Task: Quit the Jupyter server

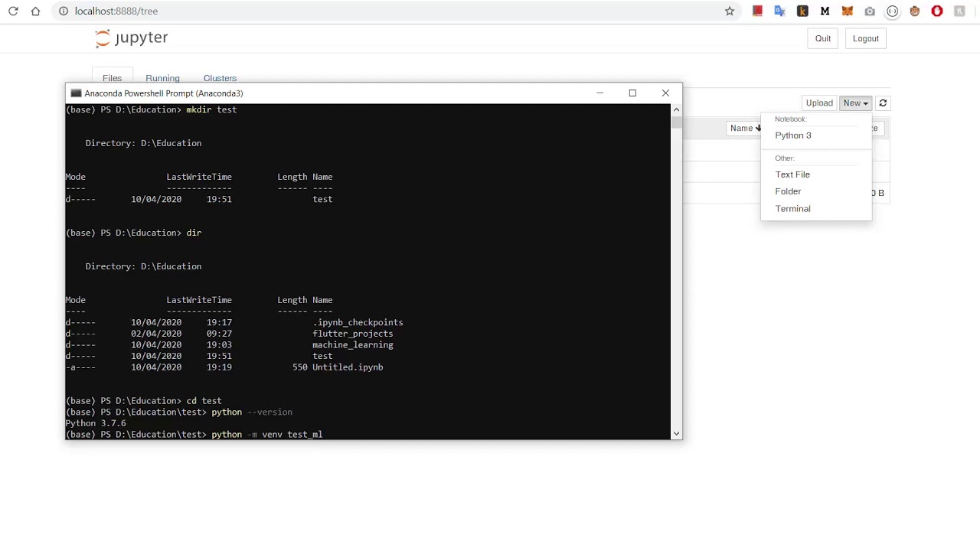Action: [823, 38]
